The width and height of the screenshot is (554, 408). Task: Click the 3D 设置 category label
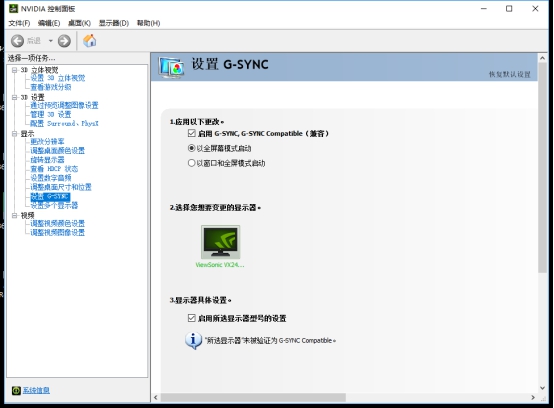[32, 97]
